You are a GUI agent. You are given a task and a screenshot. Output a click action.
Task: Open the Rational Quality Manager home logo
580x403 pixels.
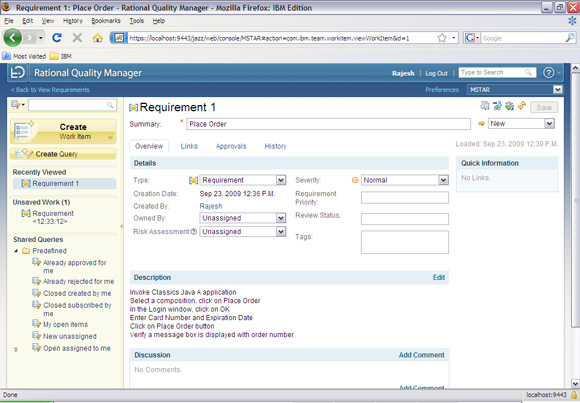17,73
